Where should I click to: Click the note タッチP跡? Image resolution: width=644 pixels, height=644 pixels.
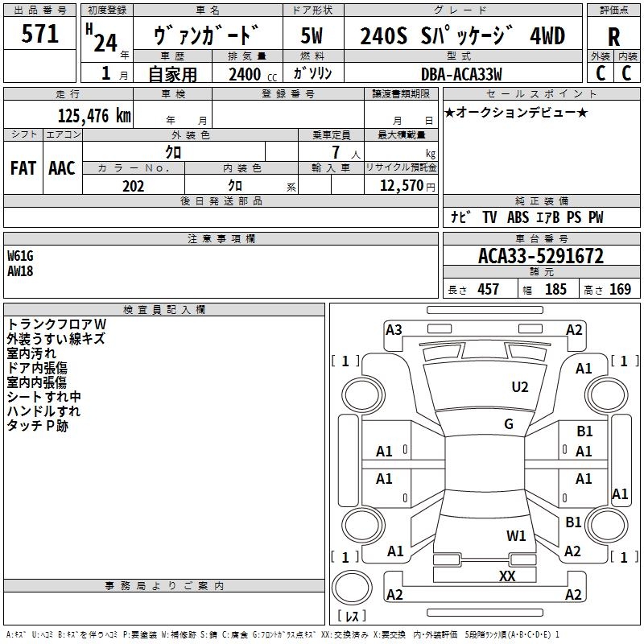pos(37,426)
